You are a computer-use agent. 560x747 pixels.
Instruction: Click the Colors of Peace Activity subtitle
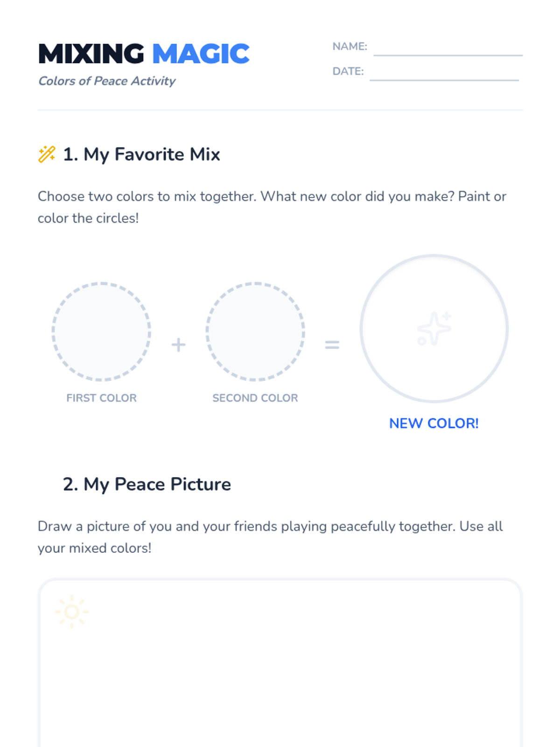(107, 81)
